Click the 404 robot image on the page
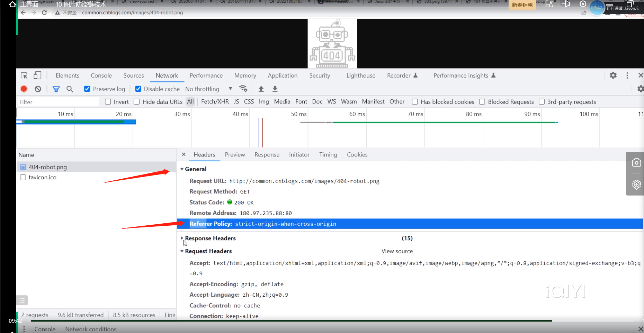Image resolution: width=644 pixels, height=333 pixels. pos(332,44)
